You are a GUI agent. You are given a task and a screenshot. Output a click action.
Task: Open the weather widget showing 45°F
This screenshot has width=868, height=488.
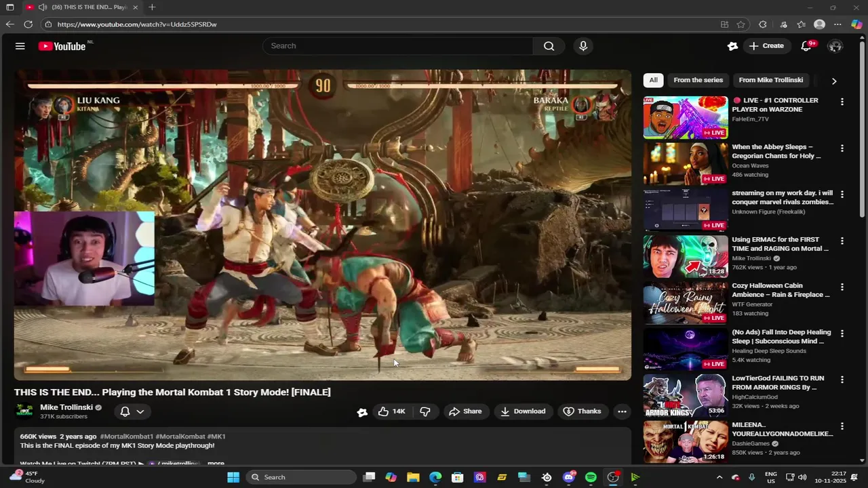coord(27,477)
